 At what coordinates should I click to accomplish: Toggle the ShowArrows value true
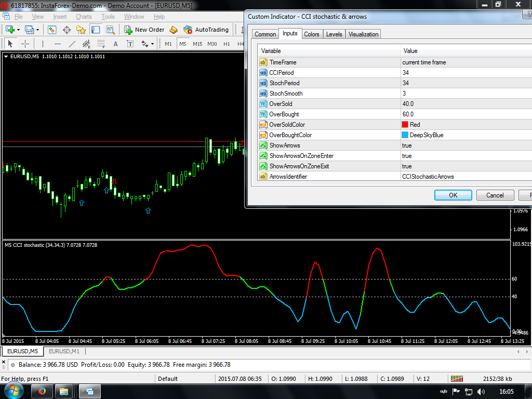pos(407,145)
